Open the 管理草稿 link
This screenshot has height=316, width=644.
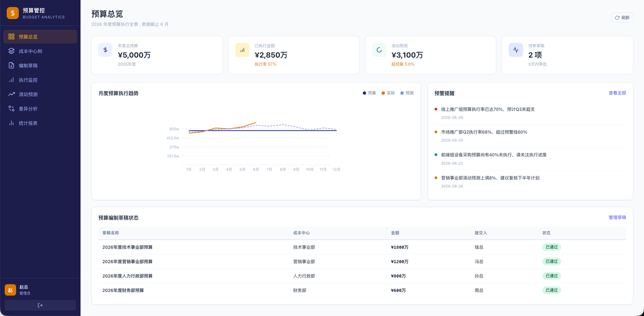[617, 218]
